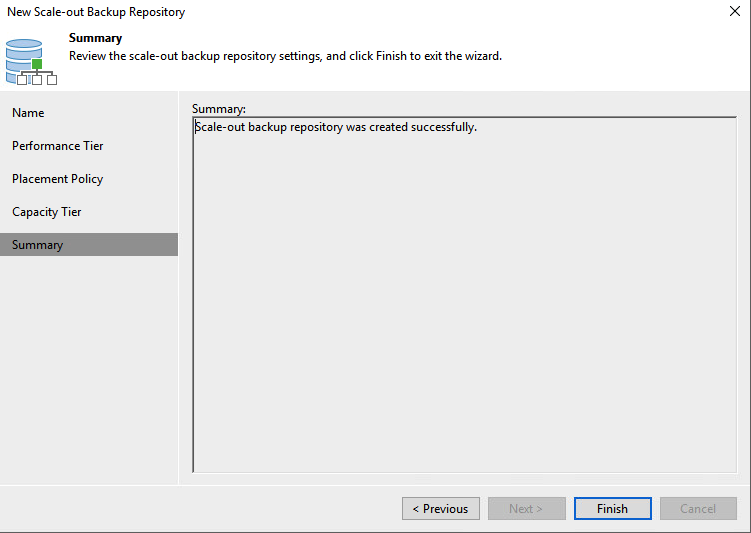This screenshot has width=751, height=533.
Task: Click inside the Summary text box
Action: click(x=465, y=295)
